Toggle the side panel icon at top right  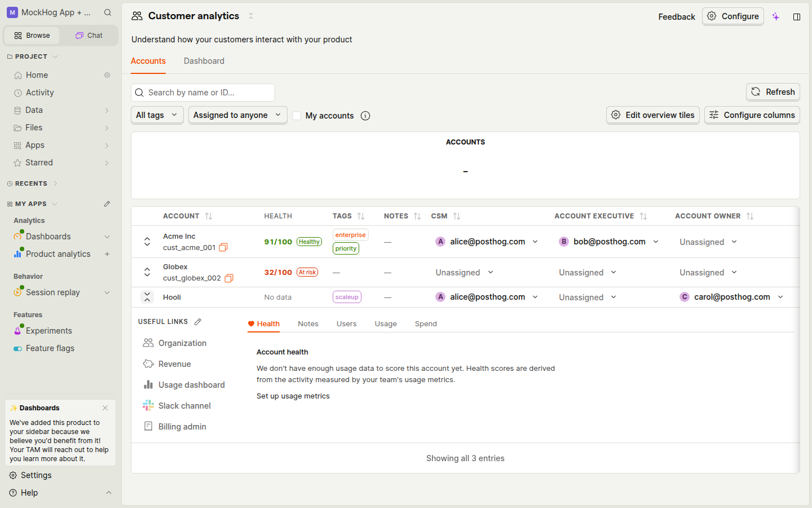pos(797,17)
